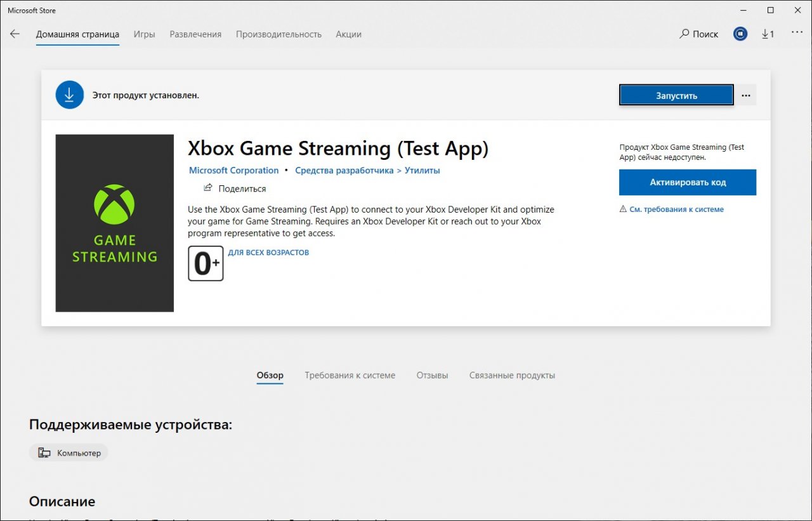Open the Утилиты subcategory link

[x=422, y=170]
